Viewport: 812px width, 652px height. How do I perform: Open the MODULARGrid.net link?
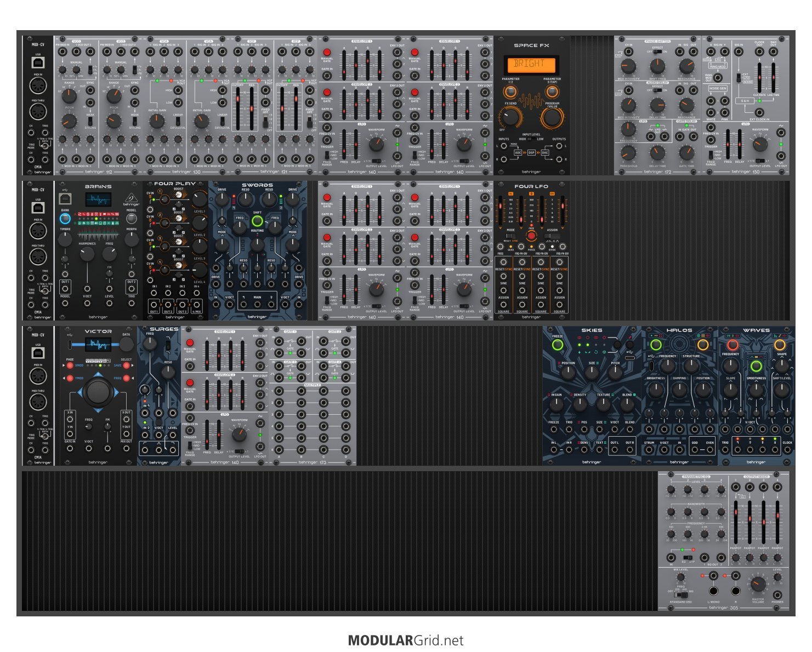[406, 640]
